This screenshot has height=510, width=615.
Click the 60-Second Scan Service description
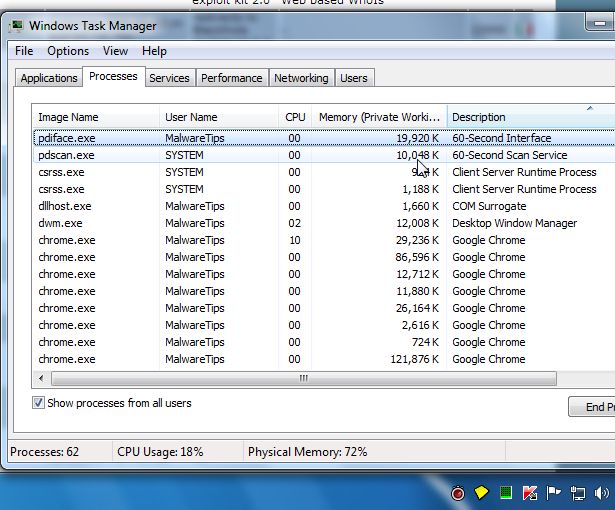point(509,155)
